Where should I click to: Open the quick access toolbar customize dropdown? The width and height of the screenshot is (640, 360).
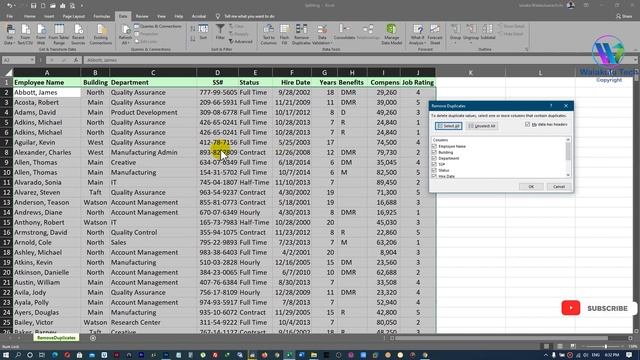click(82, 6)
